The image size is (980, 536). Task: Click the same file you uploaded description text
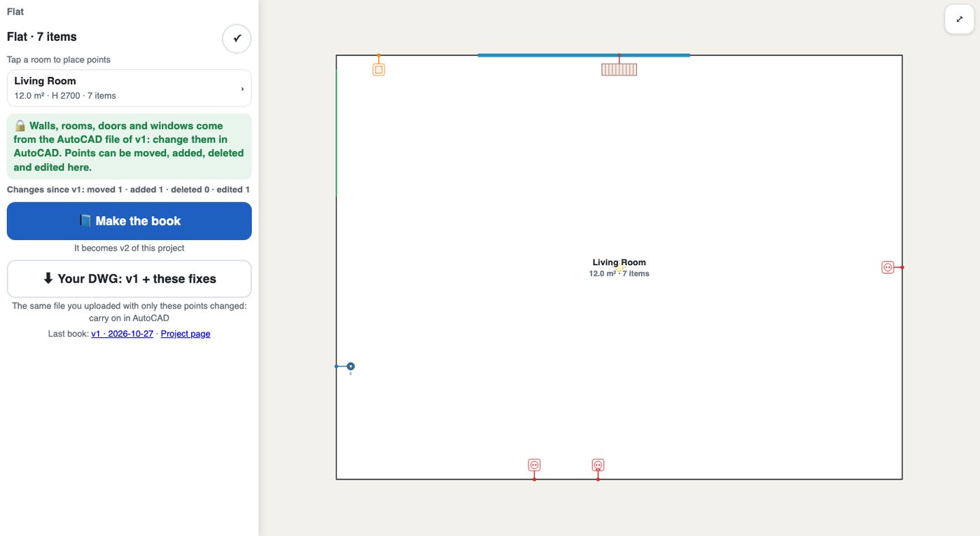click(x=129, y=311)
